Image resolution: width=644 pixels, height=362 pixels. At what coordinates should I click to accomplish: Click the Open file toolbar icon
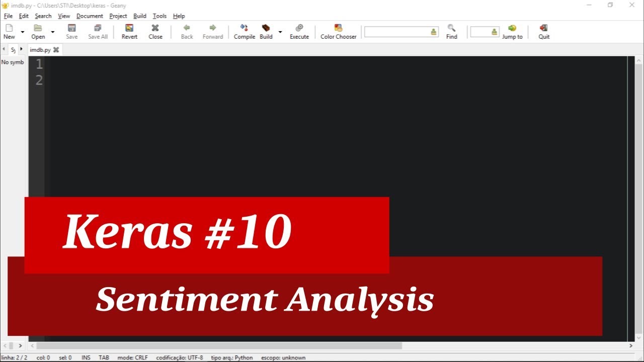click(38, 31)
